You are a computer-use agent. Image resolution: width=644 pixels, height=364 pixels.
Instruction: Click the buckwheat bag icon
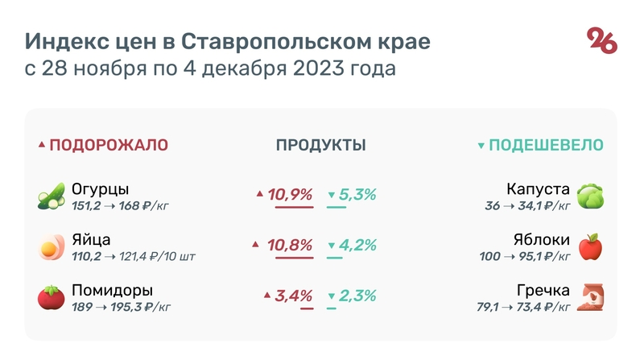click(591, 298)
